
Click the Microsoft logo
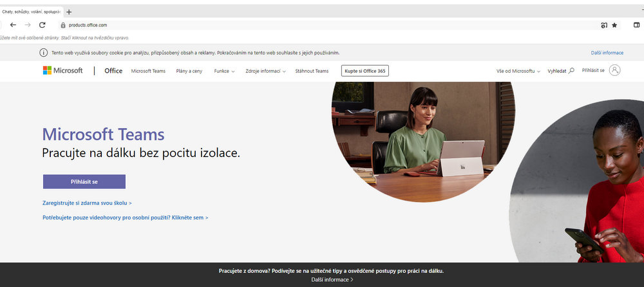tap(62, 71)
